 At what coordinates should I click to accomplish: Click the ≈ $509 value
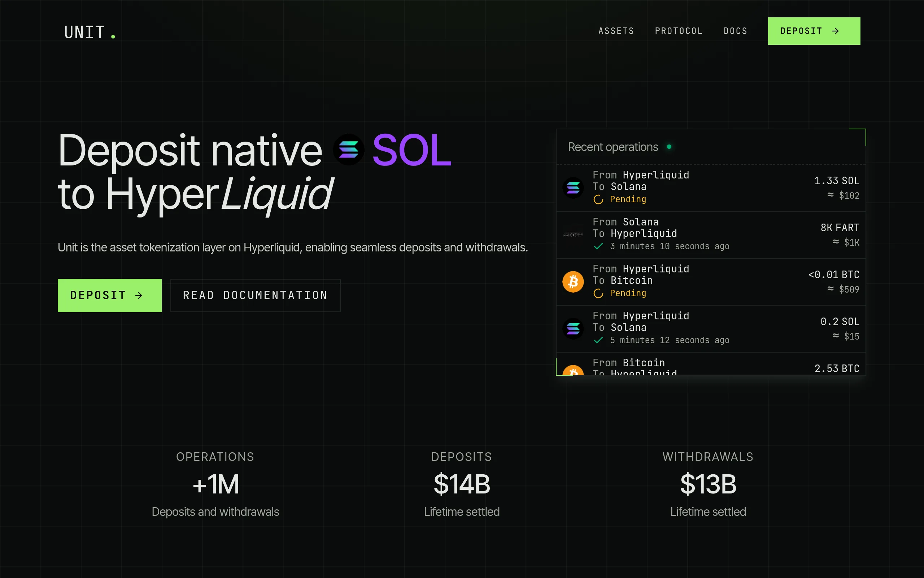pos(843,289)
